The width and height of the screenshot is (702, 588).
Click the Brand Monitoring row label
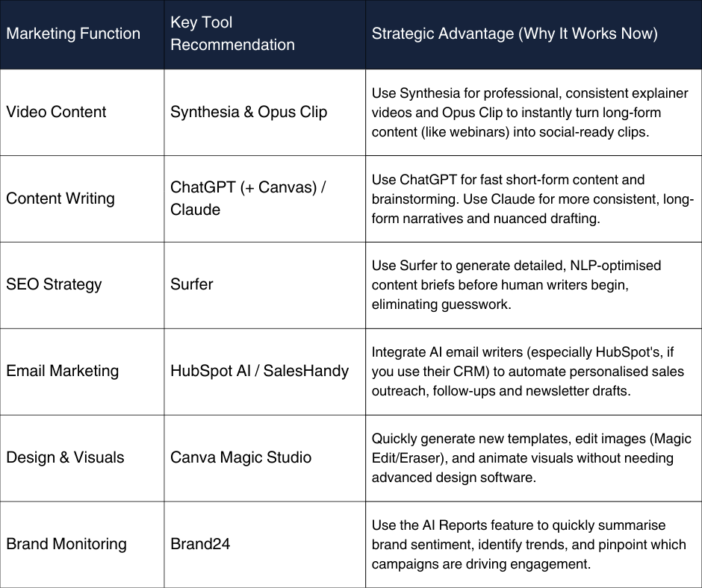[x=66, y=544]
